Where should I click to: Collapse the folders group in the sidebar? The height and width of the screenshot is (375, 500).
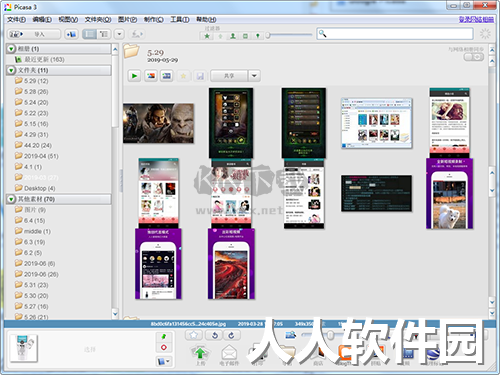(x=11, y=70)
